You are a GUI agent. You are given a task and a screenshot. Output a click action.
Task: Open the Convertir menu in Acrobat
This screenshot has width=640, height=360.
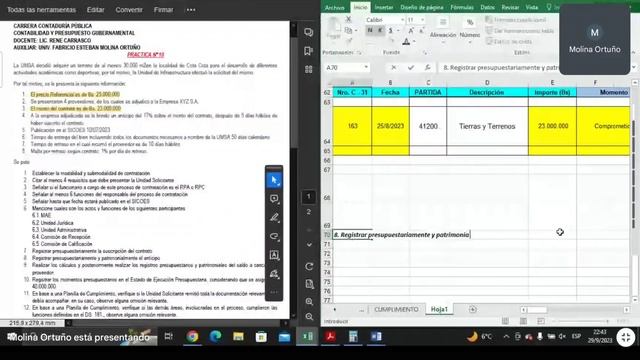129,9
